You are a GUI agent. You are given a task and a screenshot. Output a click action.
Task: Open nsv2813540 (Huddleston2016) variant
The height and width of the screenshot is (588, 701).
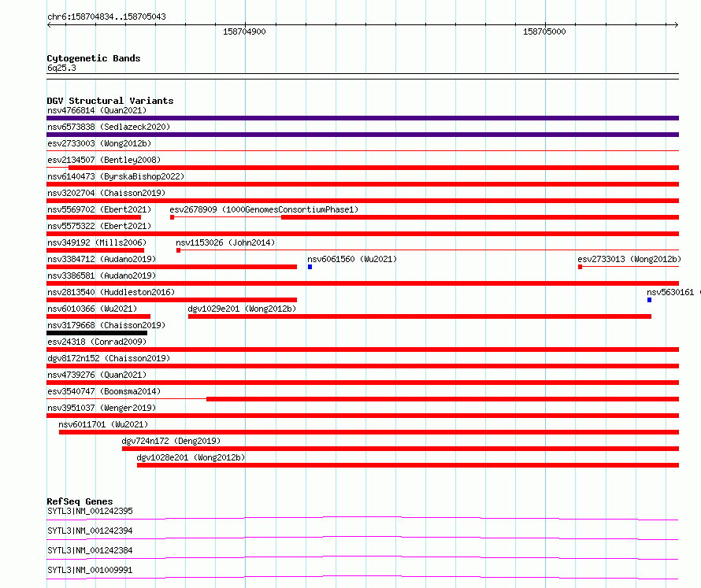111,292
